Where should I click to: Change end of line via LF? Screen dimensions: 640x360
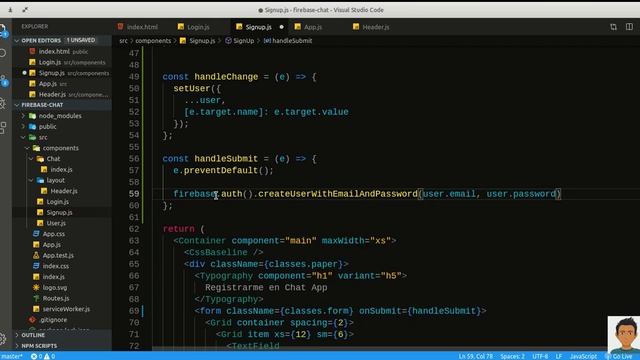pos(559,356)
